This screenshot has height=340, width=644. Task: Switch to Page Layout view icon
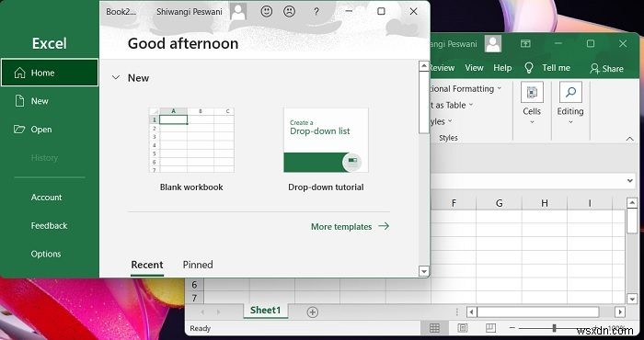[x=463, y=328]
